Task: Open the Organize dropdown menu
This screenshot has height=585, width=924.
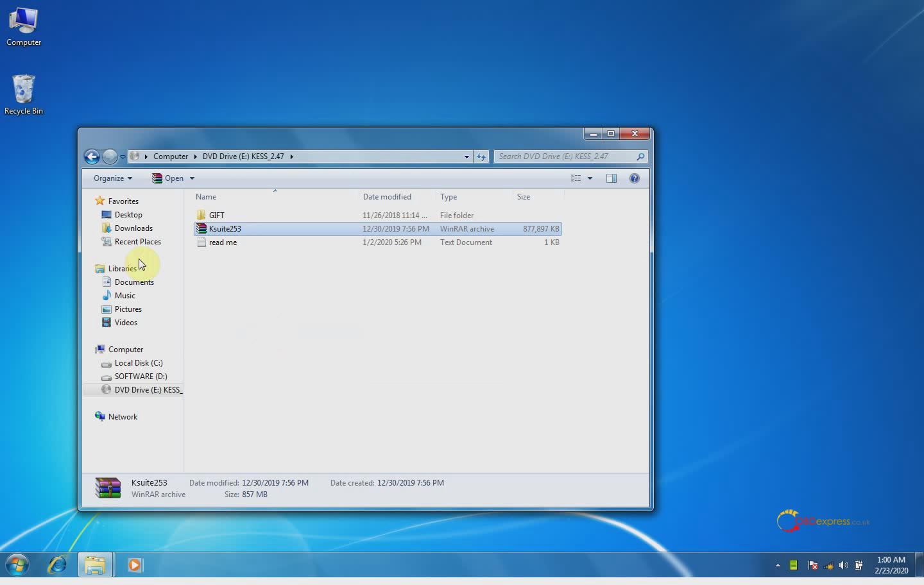Action: (x=112, y=178)
